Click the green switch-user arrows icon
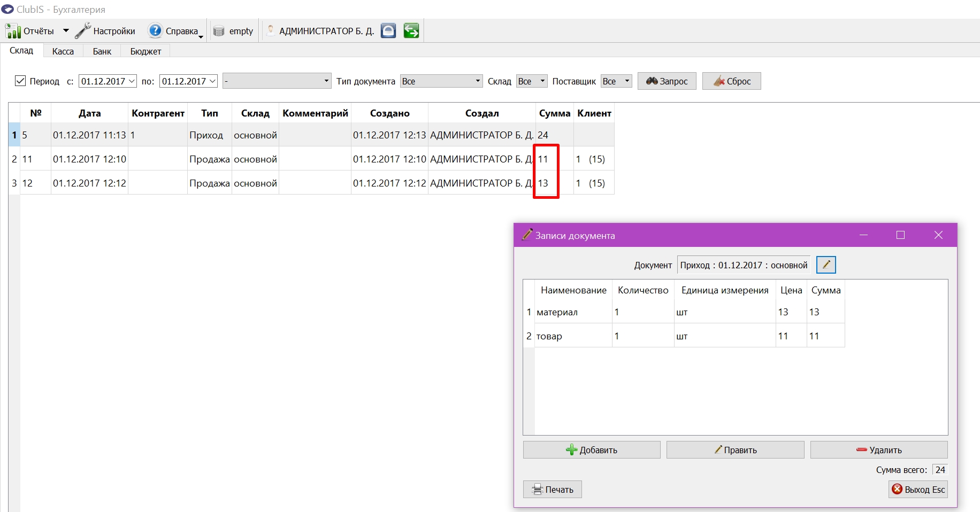The width and height of the screenshot is (980, 512). (x=411, y=31)
